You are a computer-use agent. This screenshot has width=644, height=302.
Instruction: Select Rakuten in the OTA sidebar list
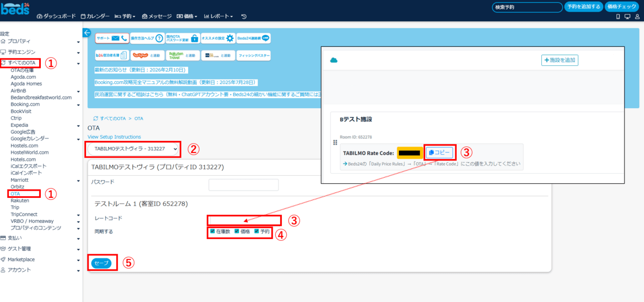[20, 200]
